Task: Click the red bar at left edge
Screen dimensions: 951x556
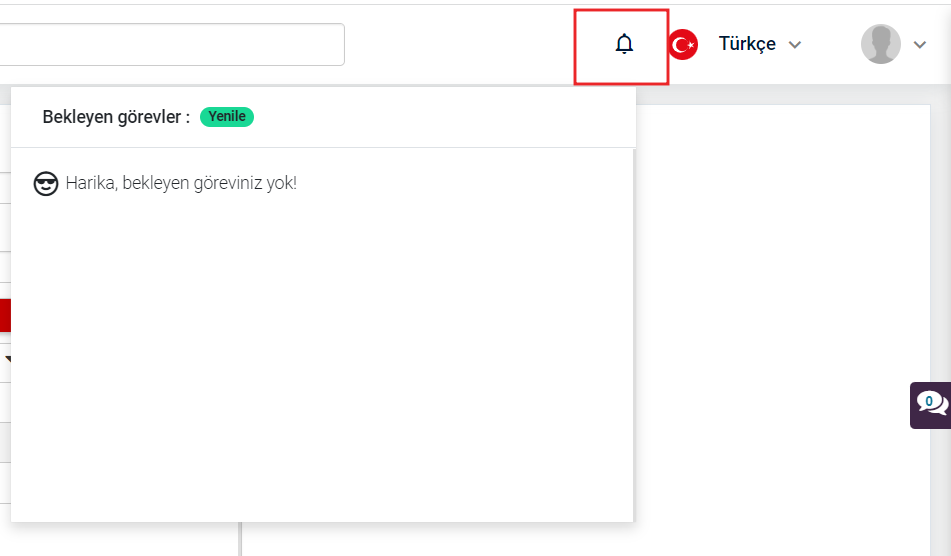Action: [x=5, y=315]
